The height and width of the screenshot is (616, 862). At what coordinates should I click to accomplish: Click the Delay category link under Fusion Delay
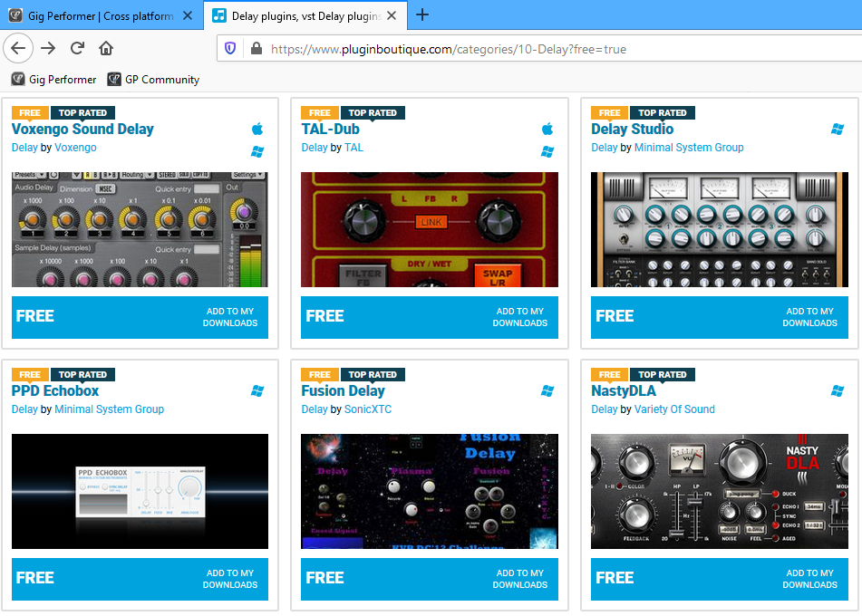click(315, 409)
